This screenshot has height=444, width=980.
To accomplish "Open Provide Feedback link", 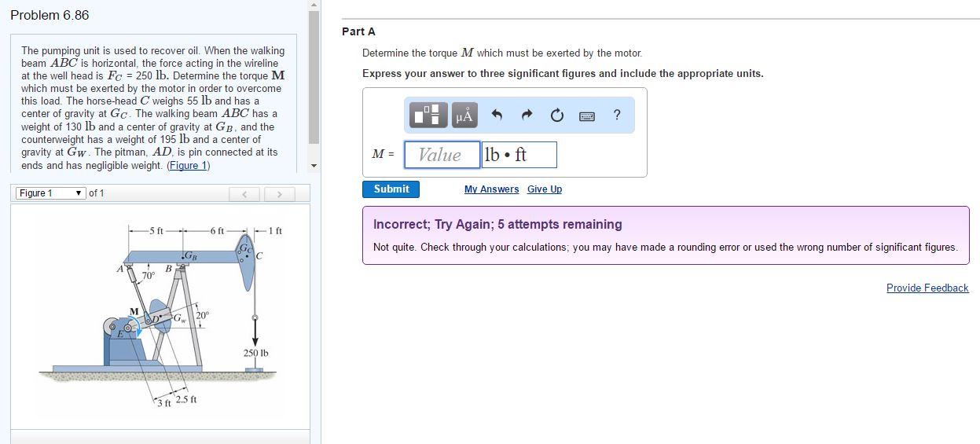I will [x=927, y=288].
